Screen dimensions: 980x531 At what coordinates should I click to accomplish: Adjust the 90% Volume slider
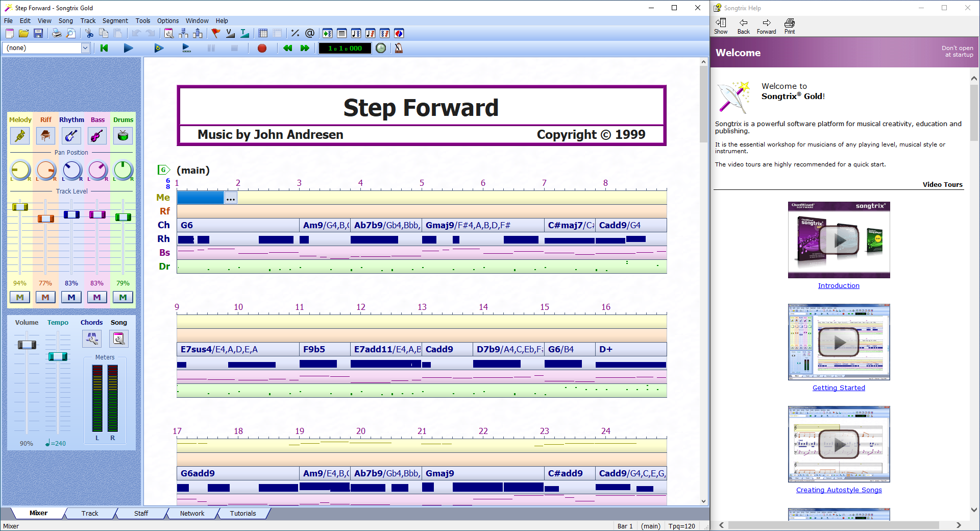[27, 344]
